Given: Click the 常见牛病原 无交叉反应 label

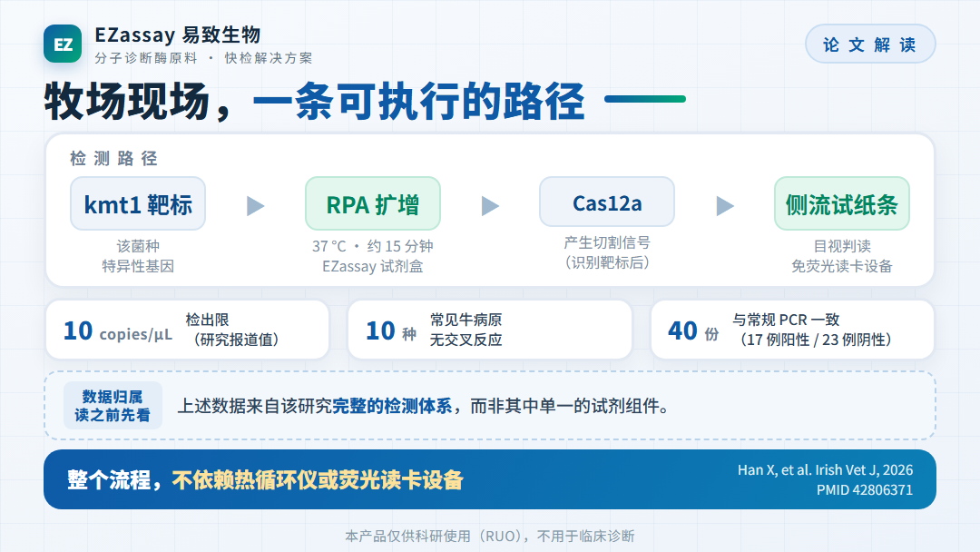Looking at the screenshot, I should click(x=466, y=330).
